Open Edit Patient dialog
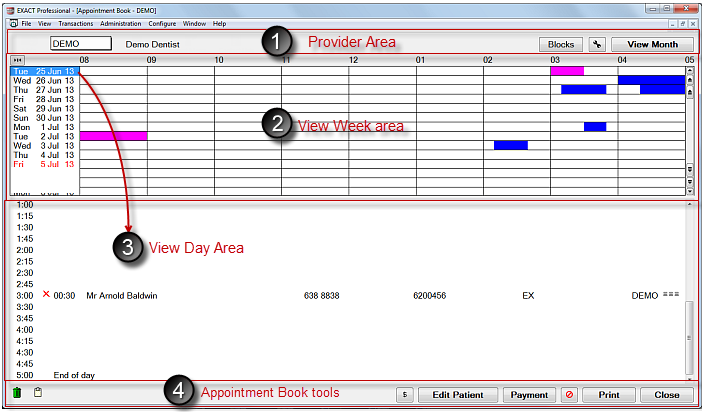Image resolution: width=704 pixels, height=412 pixels. 457,395
